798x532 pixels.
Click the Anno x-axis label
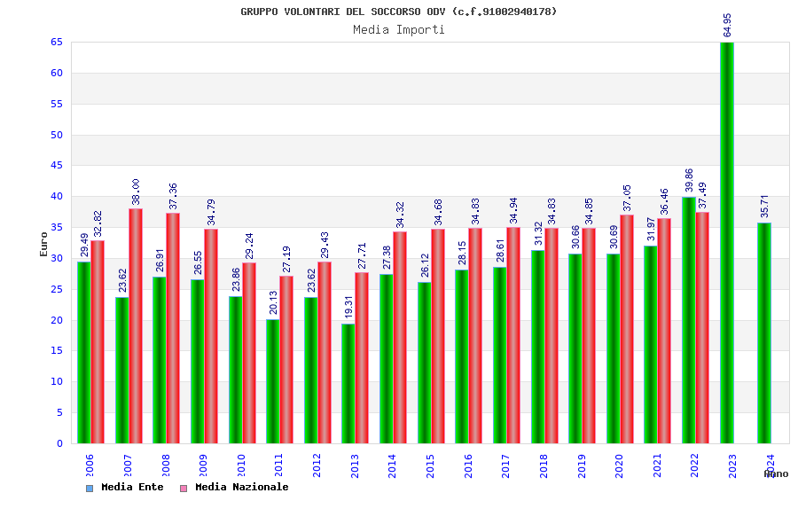[776, 474]
